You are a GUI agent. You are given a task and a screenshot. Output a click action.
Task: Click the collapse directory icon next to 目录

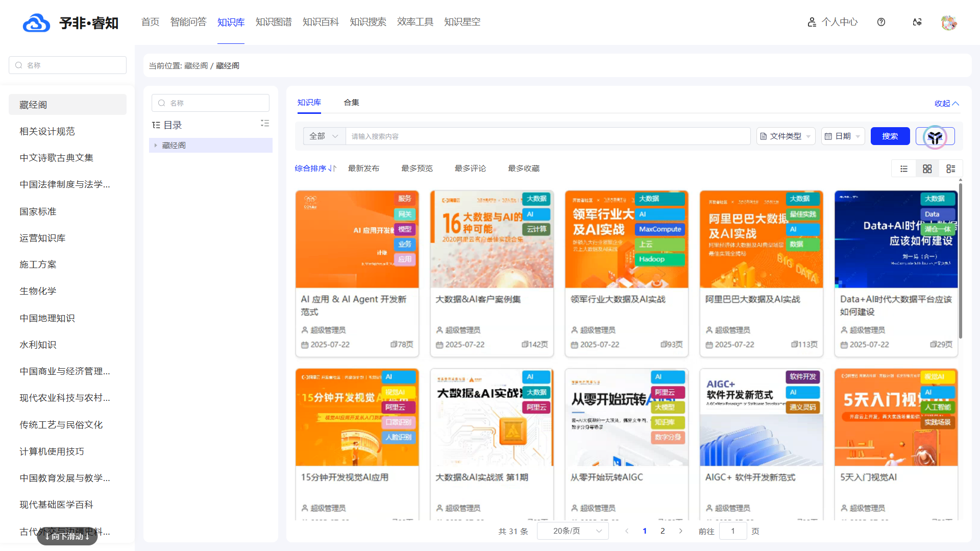coord(264,124)
